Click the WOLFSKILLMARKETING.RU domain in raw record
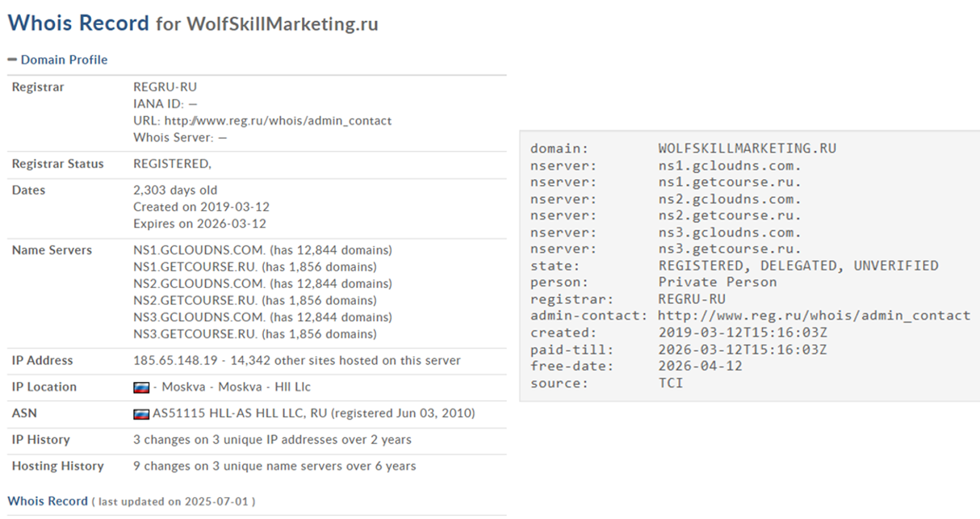Viewport: 980px width, 519px height. (x=747, y=148)
